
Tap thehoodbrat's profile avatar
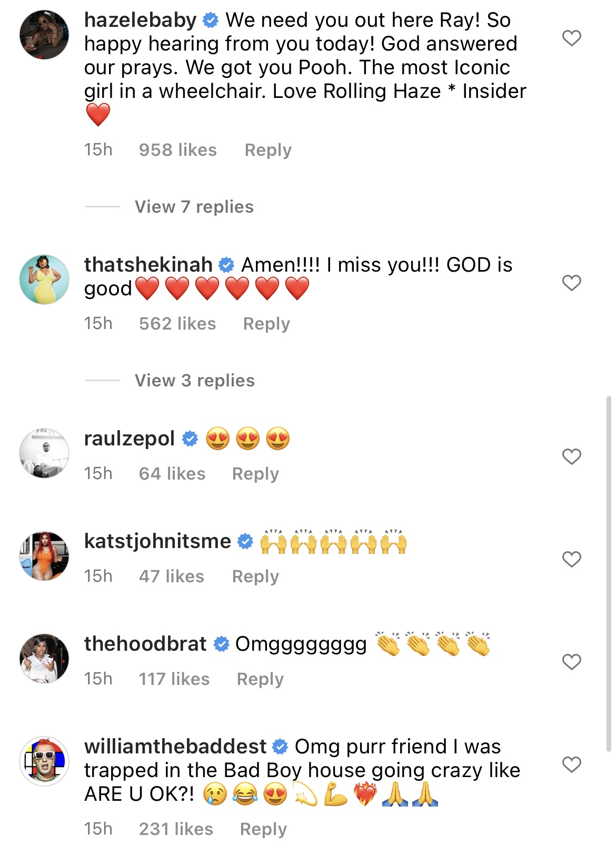(44, 659)
